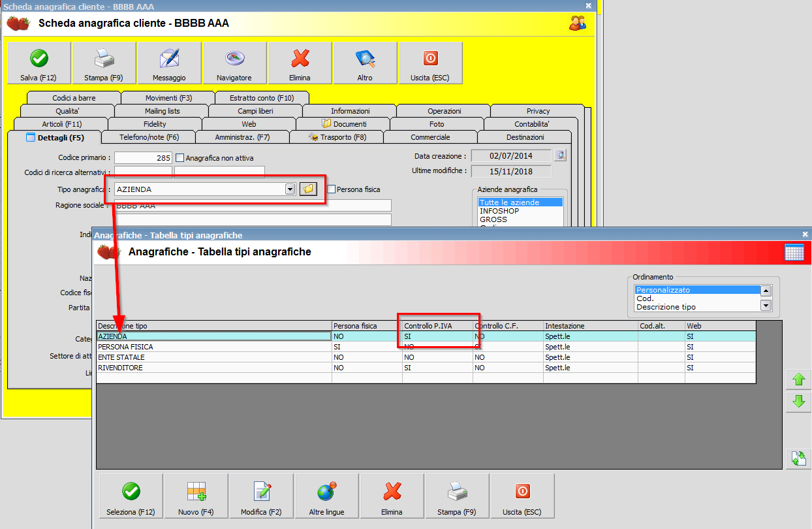This screenshot has width=812, height=529.
Task: Click Elimina in Tabella tipi window
Action: [x=392, y=496]
